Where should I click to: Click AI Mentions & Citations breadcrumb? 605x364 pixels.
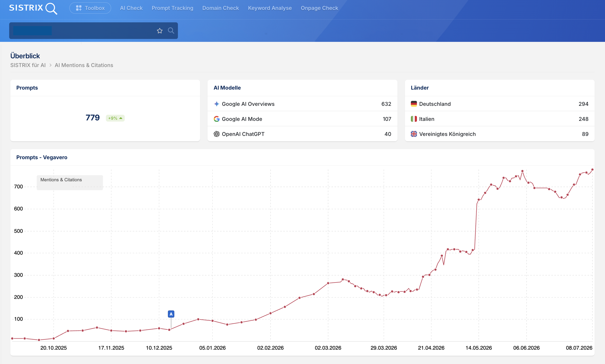click(84, 65)
